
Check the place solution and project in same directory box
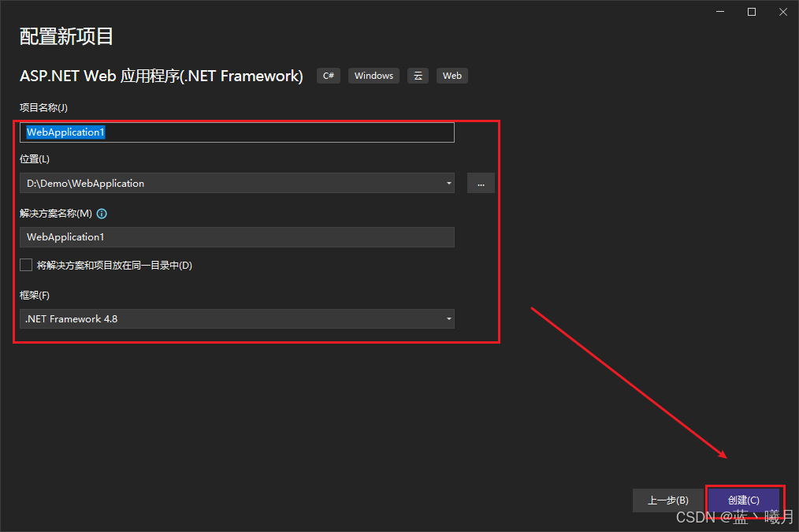click(26, 265)
